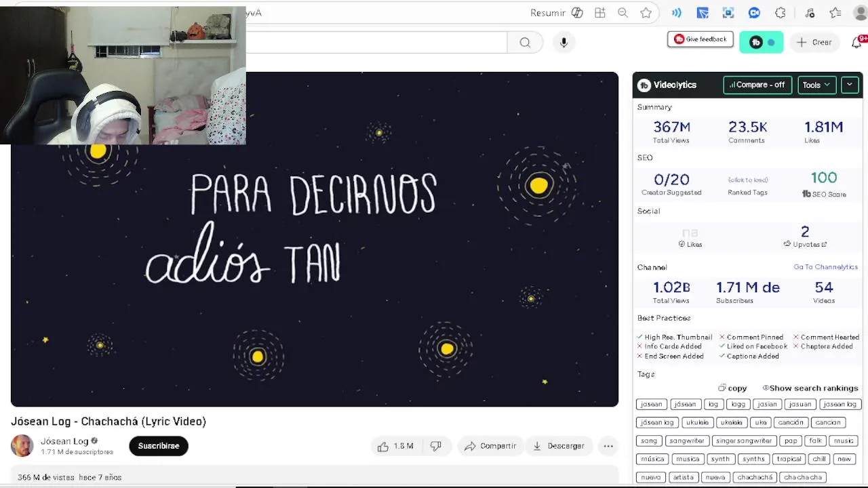Click the synths tag

pos(753,459)
